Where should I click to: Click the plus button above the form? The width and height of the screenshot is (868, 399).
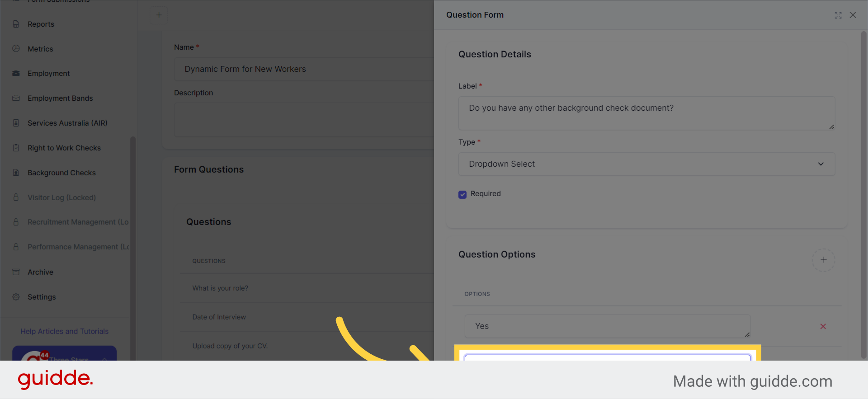159,15
